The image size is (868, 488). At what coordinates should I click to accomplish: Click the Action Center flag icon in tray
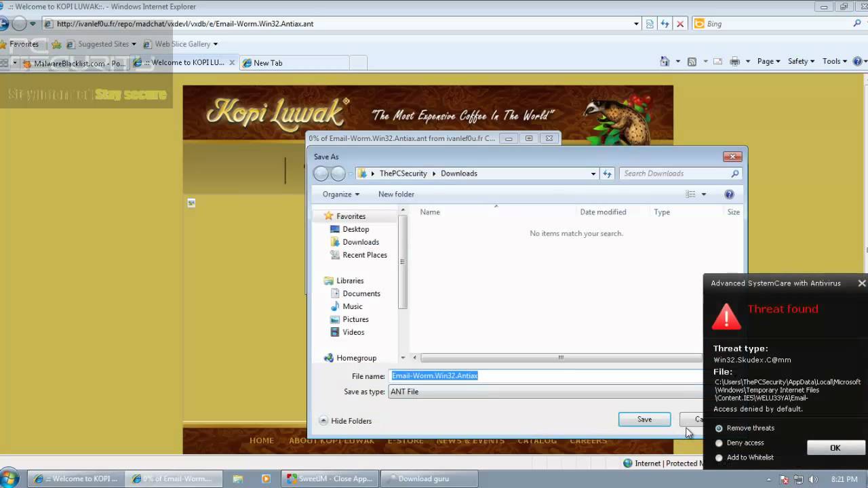pyautogui.click(x=785, y=479)
